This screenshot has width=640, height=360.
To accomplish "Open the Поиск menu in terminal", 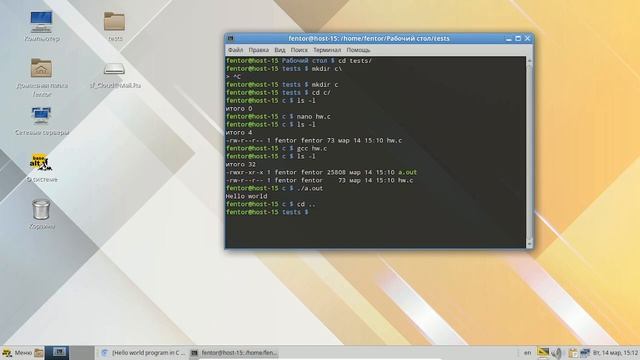I will coord(299,50).
